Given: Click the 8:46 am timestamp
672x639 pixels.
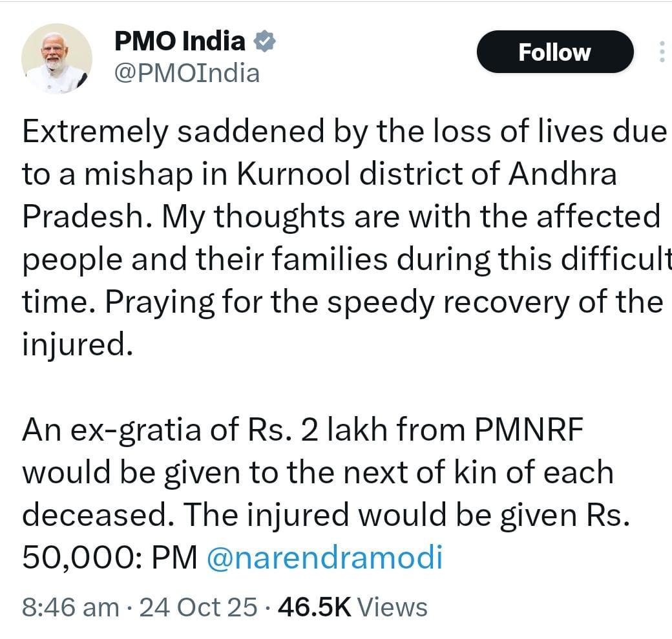Looking at the screenshot, I should (x=70, y=607).
